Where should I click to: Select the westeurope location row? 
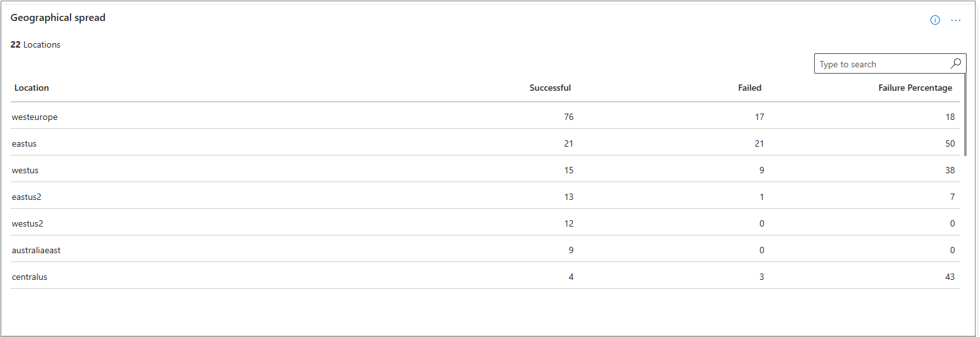click(x=35, y=117)
